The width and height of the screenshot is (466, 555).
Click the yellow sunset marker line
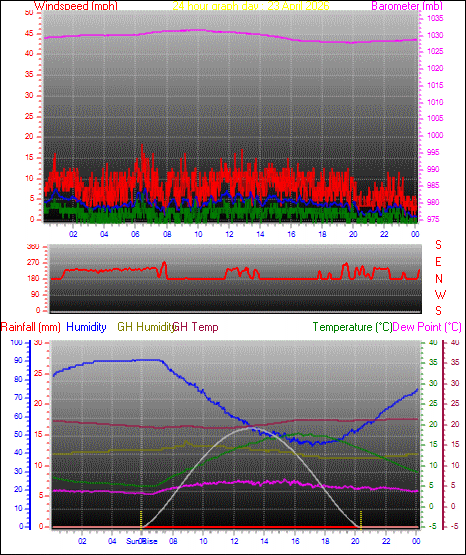point(361,519)
